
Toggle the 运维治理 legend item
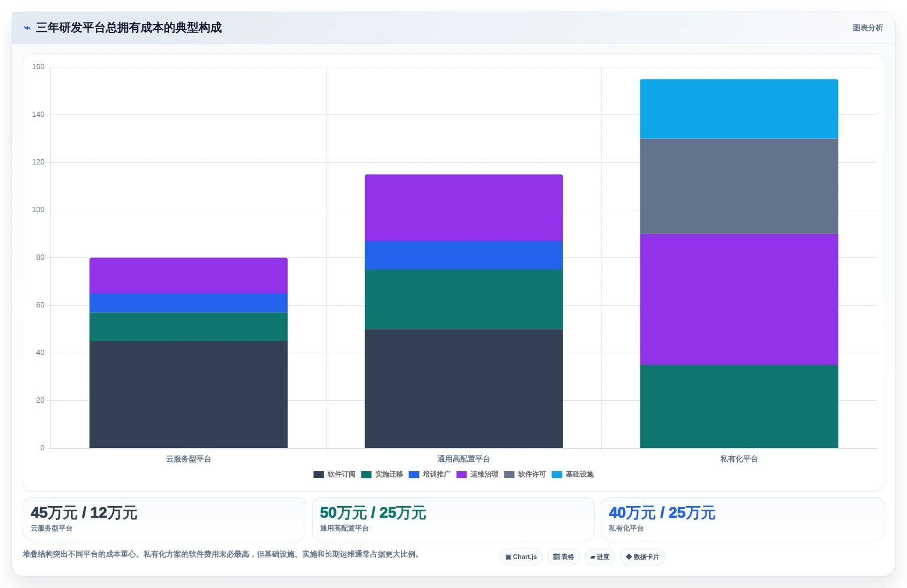click(x=477, y=475)
